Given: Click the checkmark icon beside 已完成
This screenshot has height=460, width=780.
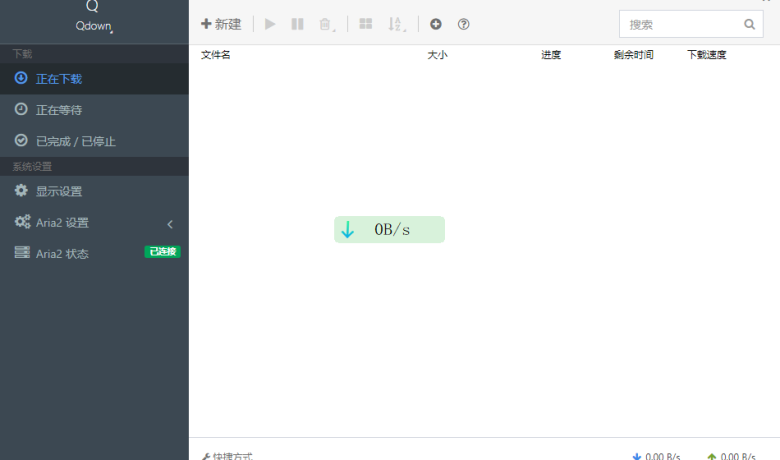Looking at the screenshot, I should (x=21, y=140).
